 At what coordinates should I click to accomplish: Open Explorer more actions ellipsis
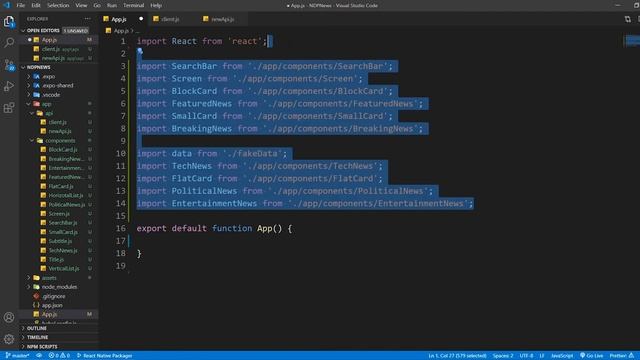pyautogui.click(x=87, y=19)
